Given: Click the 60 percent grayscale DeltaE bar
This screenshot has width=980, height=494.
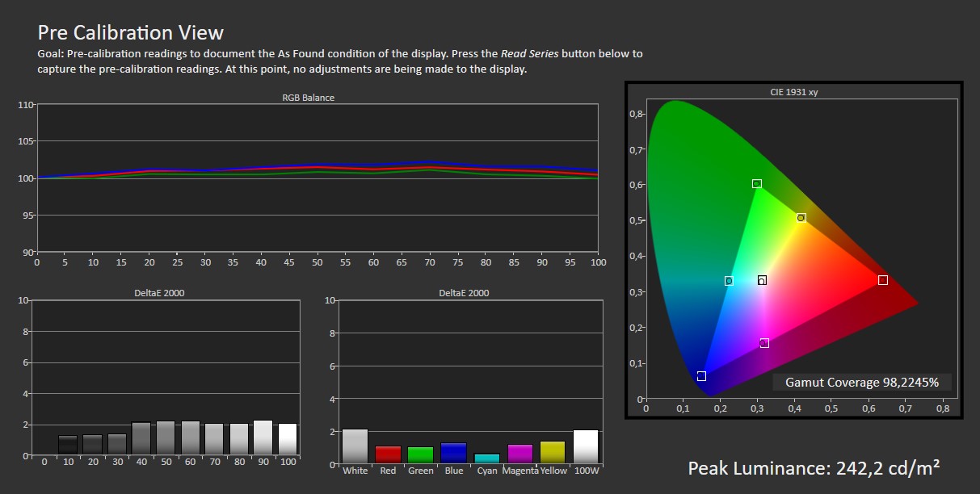Looking at the screenshot, I should pyautogui.click(x=191, y=438).
